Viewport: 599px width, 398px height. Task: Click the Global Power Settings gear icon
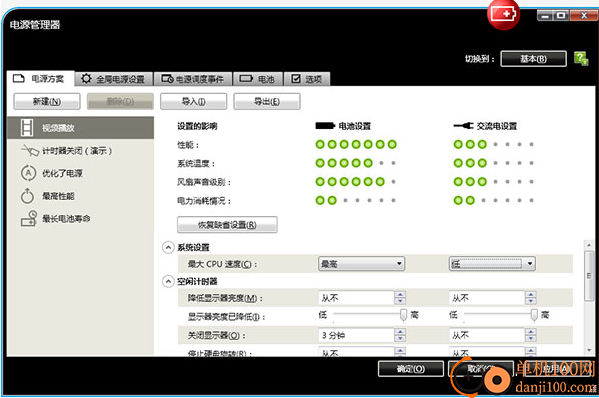(86, 79)
